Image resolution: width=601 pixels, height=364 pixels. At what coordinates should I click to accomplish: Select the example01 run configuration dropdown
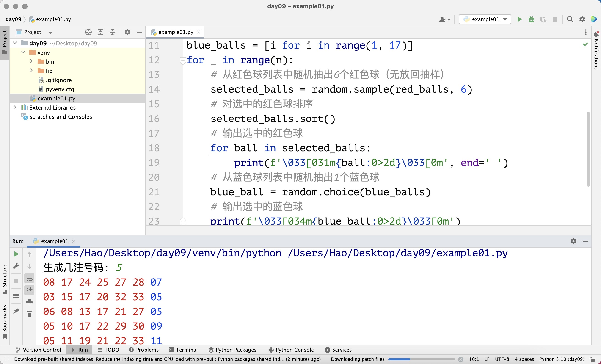point(485,19)
